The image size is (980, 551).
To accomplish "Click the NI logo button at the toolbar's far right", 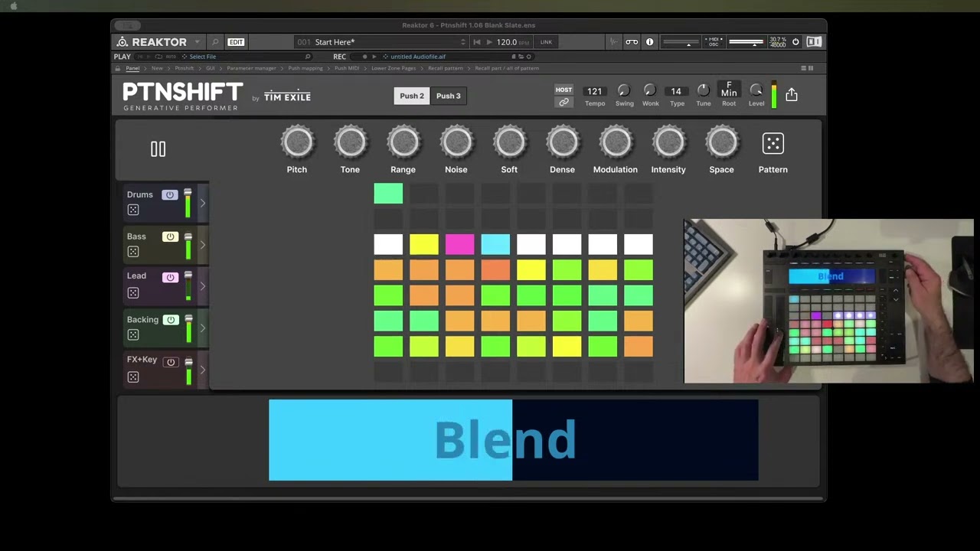I will click(814, 42).
